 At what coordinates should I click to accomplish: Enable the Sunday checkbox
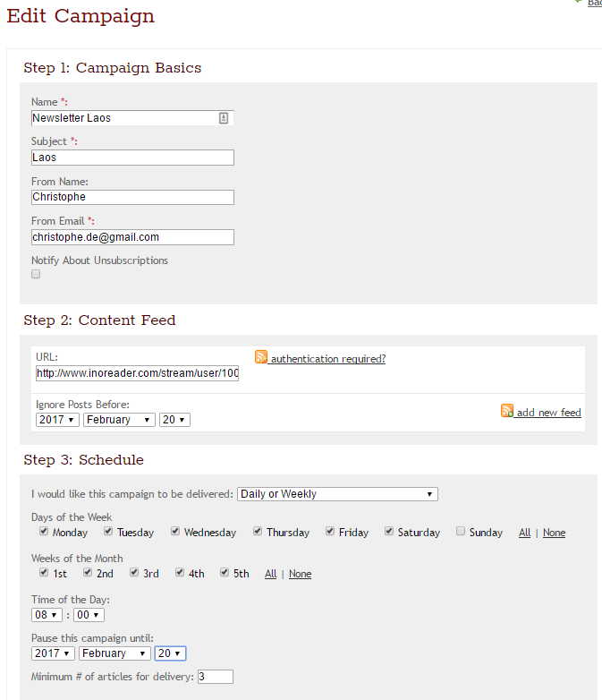[x=460, y=531]
